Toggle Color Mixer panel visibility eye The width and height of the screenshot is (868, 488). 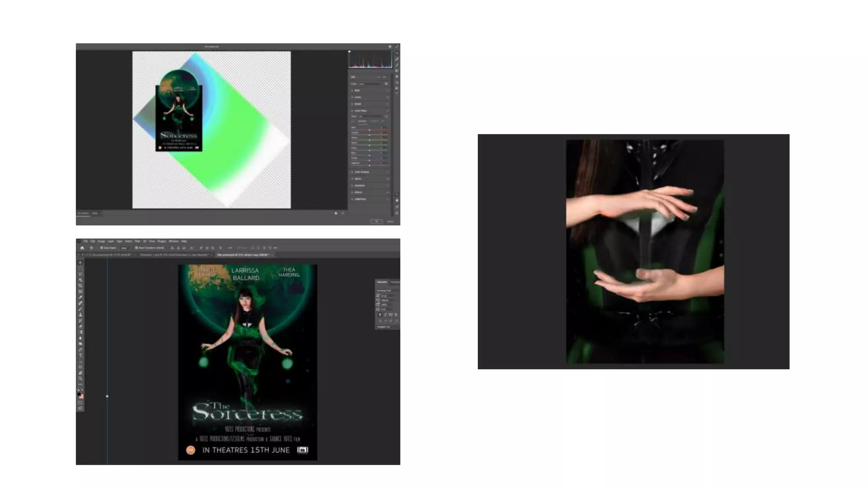coord(387,111)
